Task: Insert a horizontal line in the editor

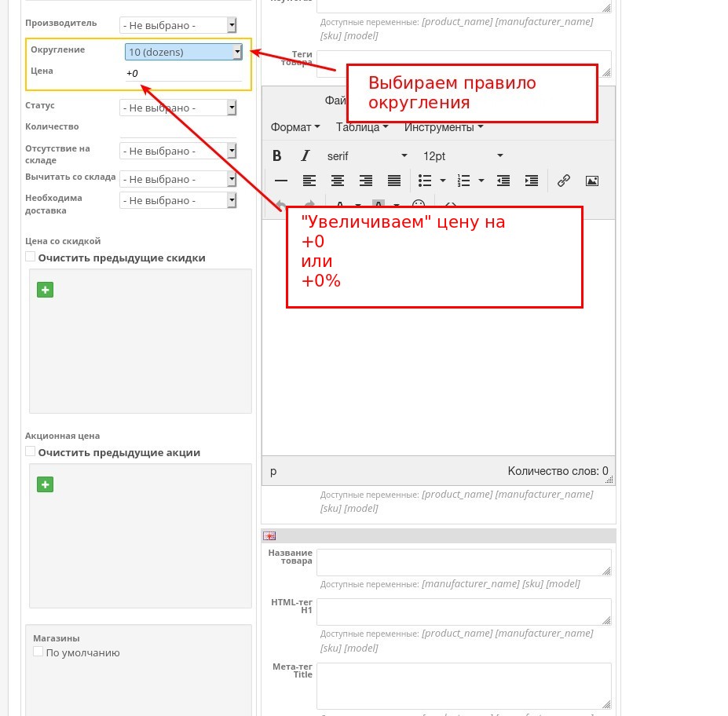Action: (281, 181)
